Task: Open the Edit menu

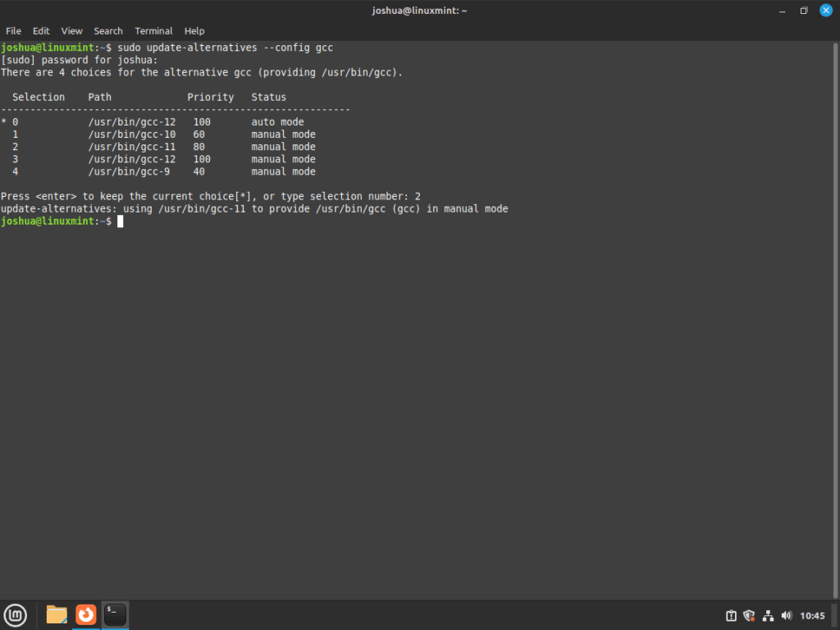Action: pyautogui.click(x=41, y=31)
